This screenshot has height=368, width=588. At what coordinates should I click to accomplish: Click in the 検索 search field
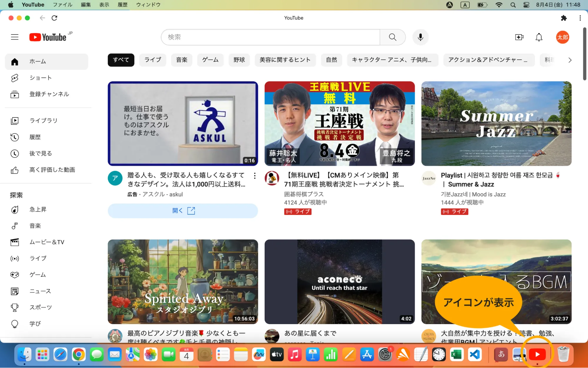point(270,37)
